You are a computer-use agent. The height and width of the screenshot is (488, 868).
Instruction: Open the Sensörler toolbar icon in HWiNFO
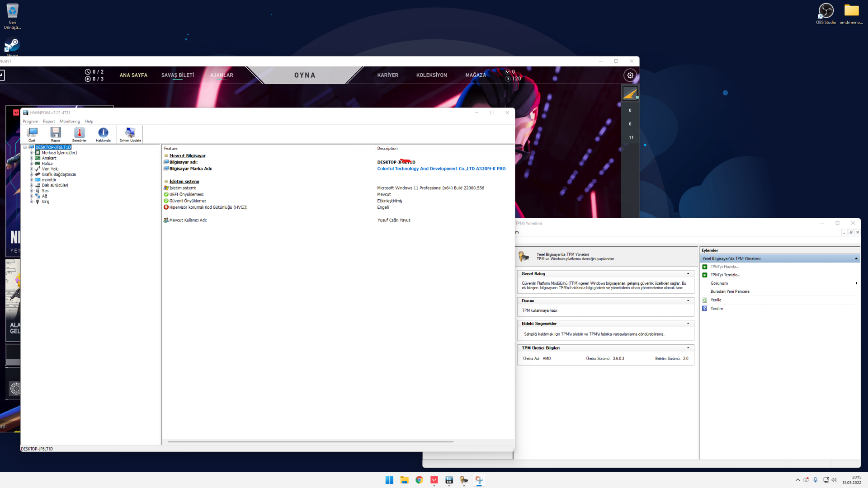click(79, 134)
